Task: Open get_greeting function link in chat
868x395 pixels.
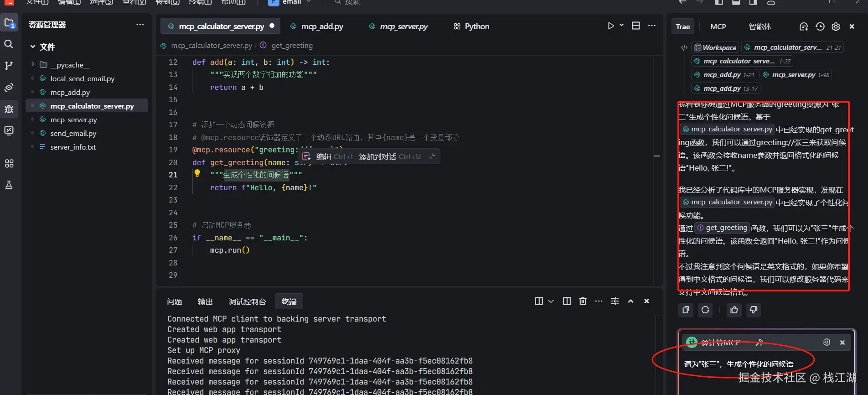Action: coord(723,228)
